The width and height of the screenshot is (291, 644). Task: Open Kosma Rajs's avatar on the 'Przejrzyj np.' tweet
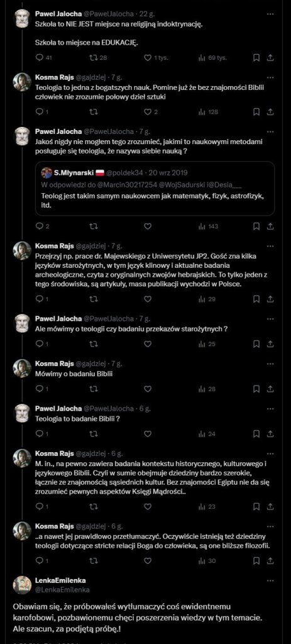click(22, 250)
